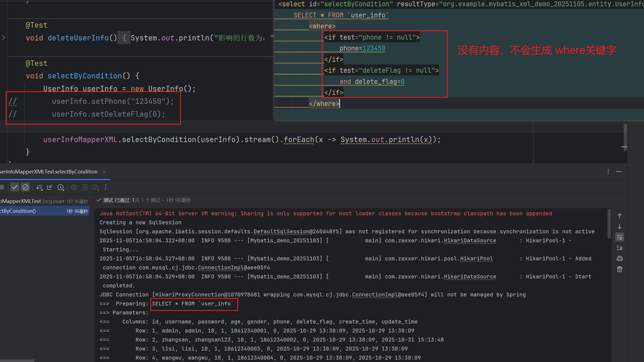Click the print console output icon

click(x=619, y=258)
